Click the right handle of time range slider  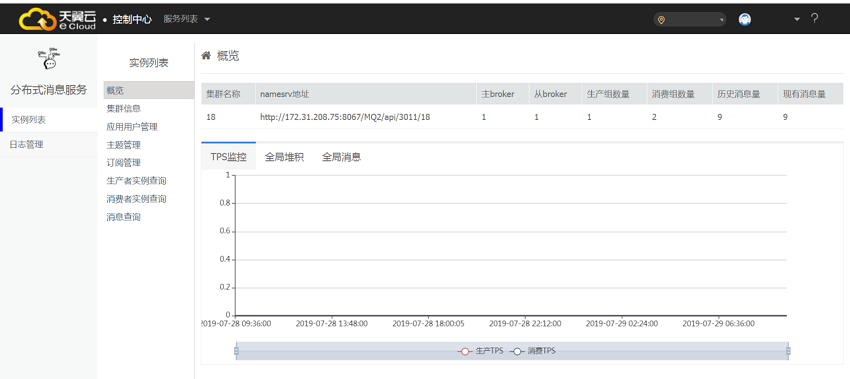[x=788, y=351]
